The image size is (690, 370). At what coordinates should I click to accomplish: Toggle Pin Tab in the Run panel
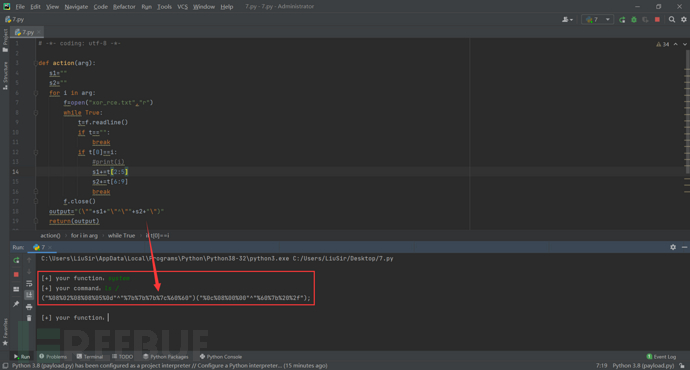tap(16, 304)
